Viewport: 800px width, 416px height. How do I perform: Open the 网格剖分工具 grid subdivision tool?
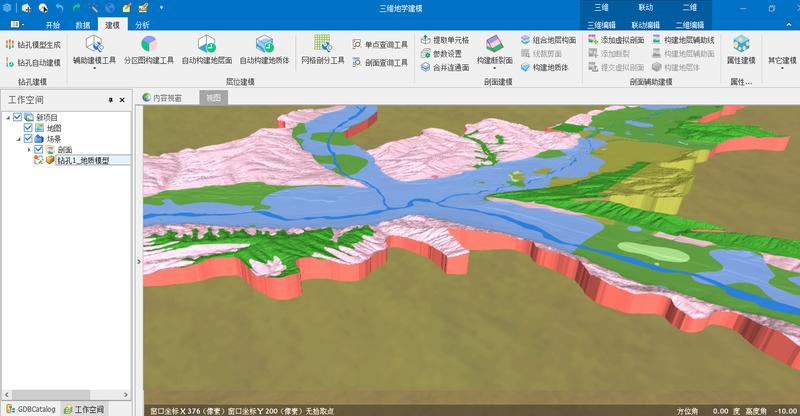(x=322, y=50)
